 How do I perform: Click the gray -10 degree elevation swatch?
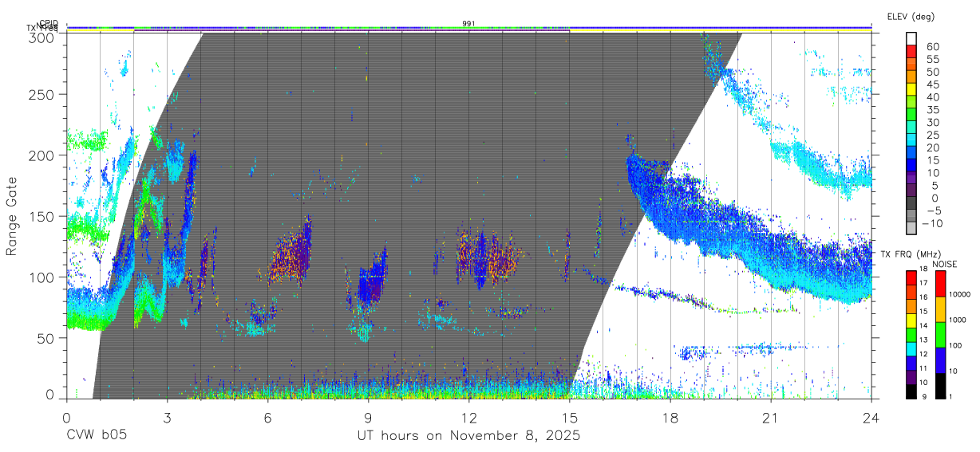[911, 227]
